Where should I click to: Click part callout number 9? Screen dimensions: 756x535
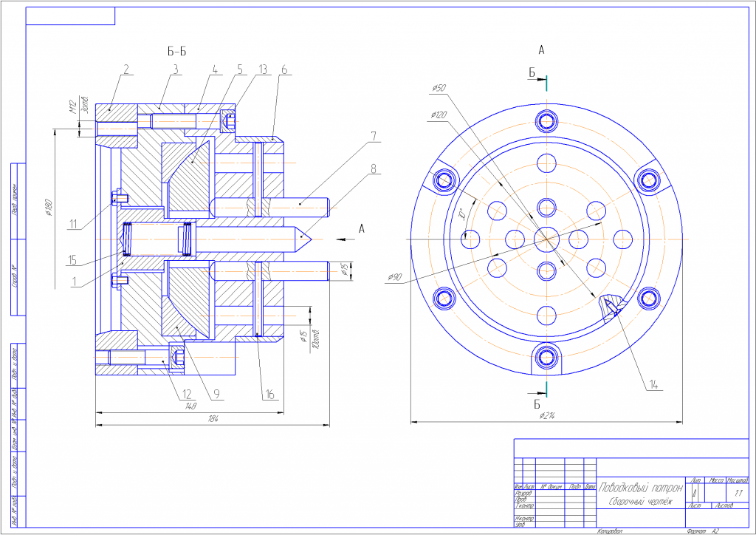point(216,395)
